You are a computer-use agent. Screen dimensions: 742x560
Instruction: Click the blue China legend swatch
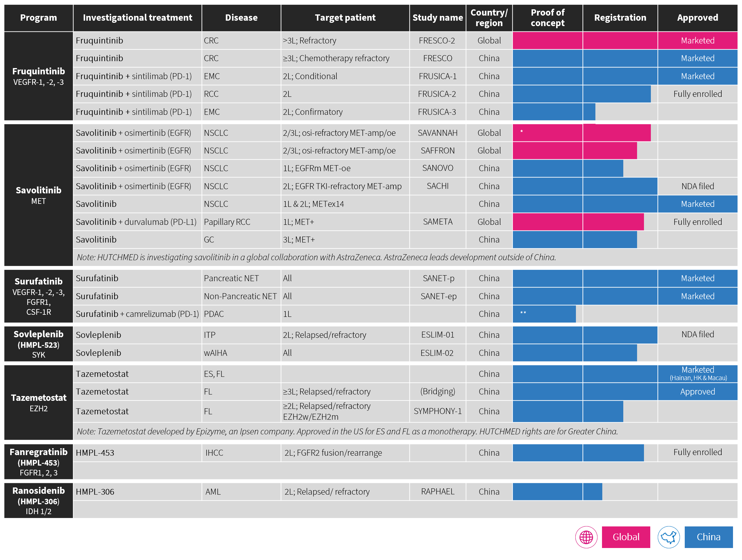click(708, 537)
